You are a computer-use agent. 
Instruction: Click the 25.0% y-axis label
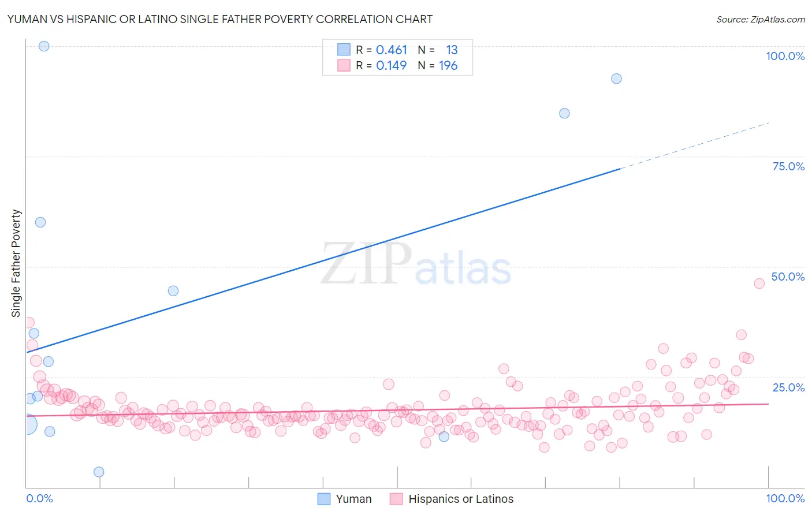(x=788, y=387)
